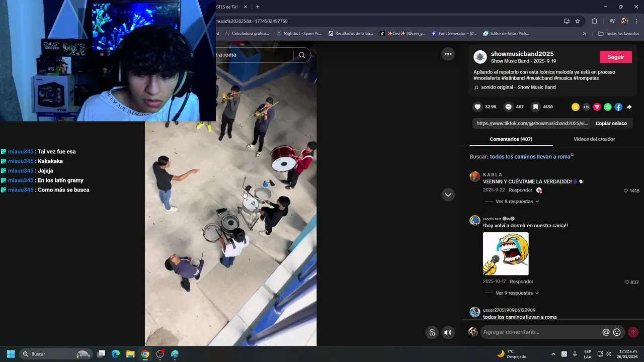This screenshot has width=644, height=362.
Task: Close the TikTok browser tab
Action: (x=246, y=7)
